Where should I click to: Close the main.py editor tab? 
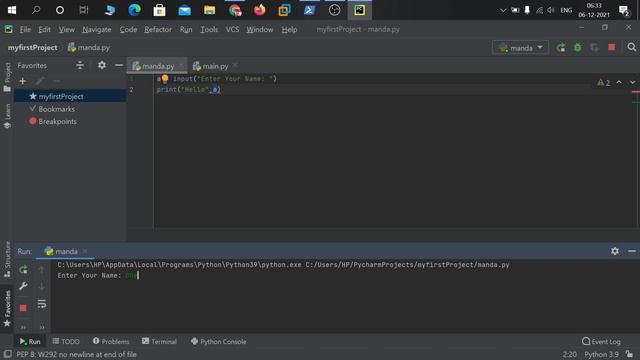click(235, 66)
